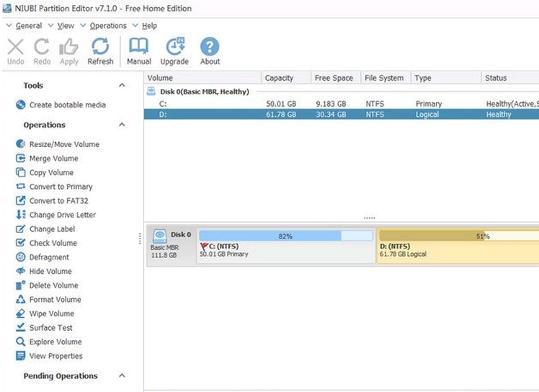Click the Change Label icon

[21, 228]
